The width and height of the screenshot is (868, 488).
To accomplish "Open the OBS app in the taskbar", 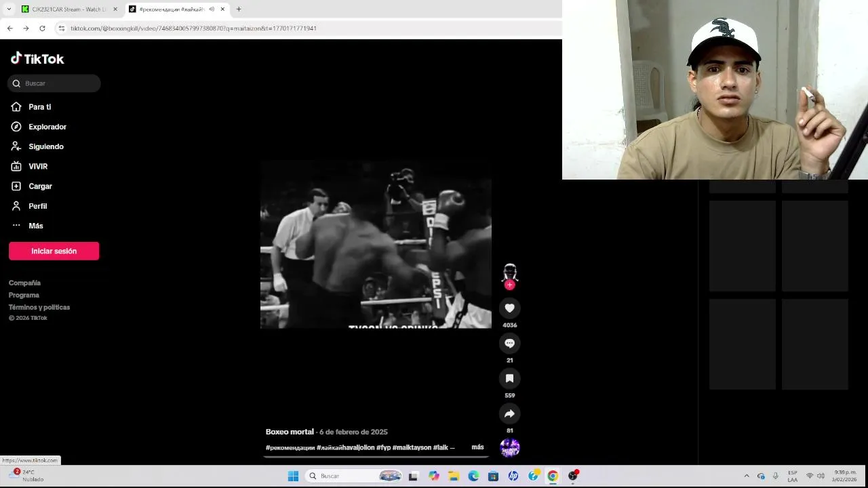I will coord(573,476).
